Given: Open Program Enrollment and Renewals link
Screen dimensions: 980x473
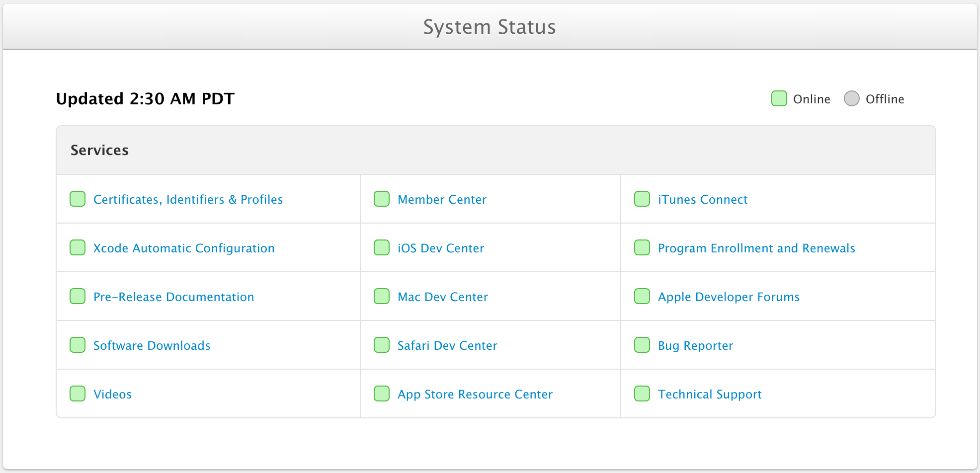Looking at the screenshot, I should point(757,248).
